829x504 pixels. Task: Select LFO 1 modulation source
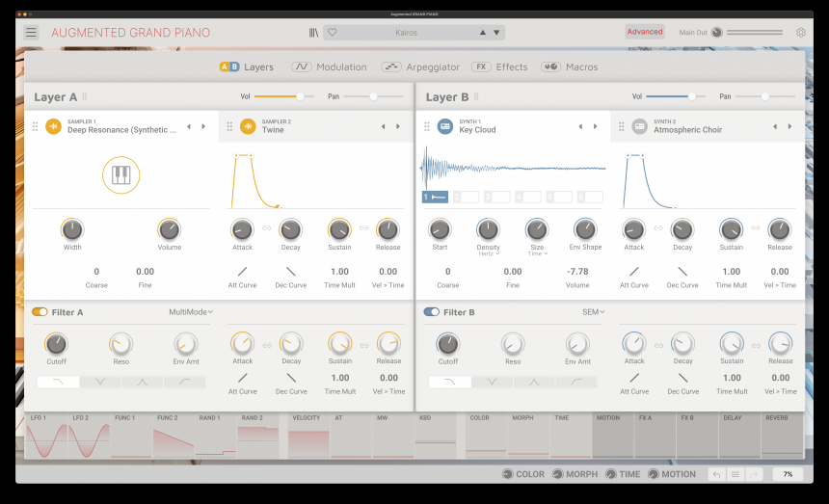click(x=46, y=436)
